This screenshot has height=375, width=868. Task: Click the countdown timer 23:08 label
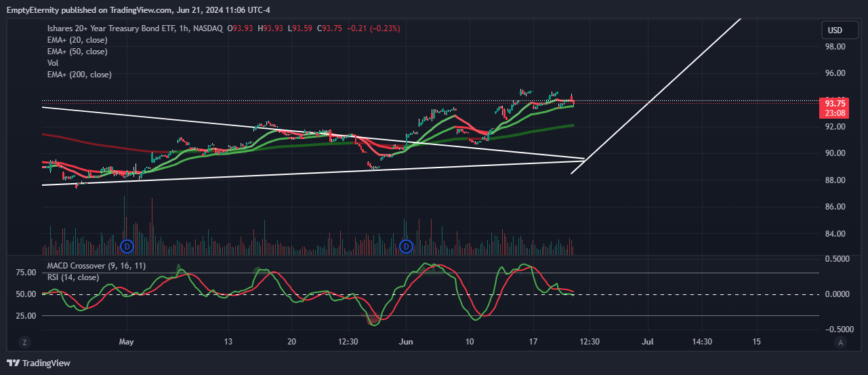click(x=835, y=113)
